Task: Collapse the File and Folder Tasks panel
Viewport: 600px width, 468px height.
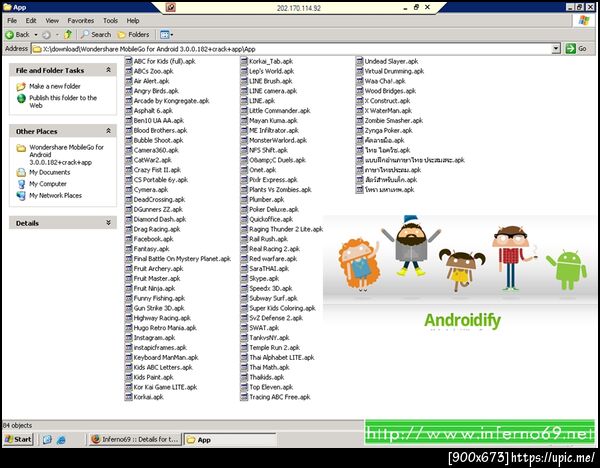Action: tap(108, 70)
